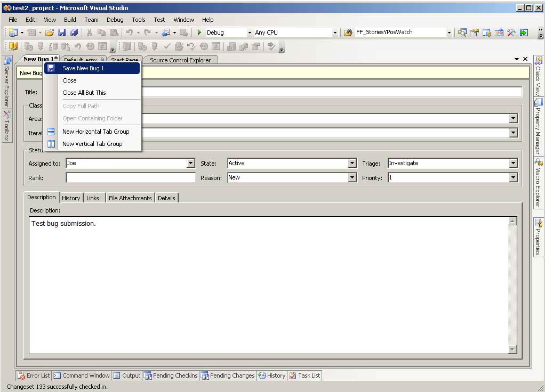Click the Redo arrow icon
545x392 pixels.
point(148,32)
